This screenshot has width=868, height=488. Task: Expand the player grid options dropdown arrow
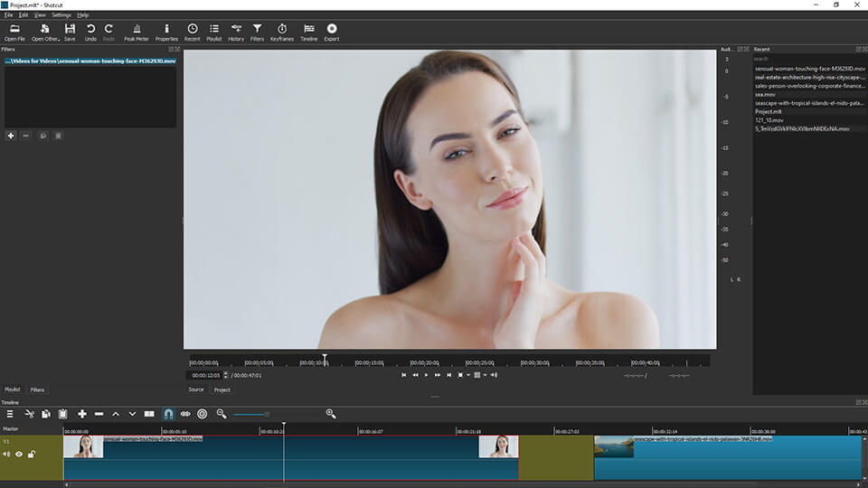pos(485,375)
